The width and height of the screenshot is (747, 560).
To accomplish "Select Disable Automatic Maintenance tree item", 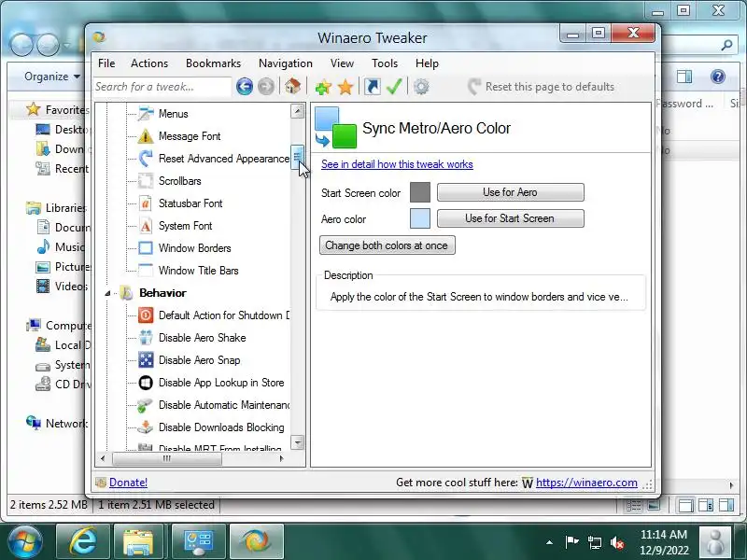I will [x=224, y=405].
